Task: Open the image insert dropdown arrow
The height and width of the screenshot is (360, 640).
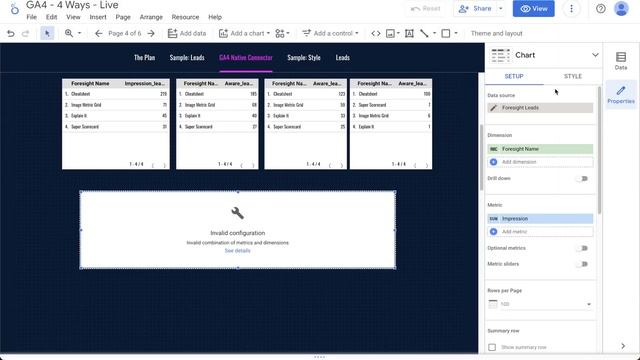Action: (398, 33)
